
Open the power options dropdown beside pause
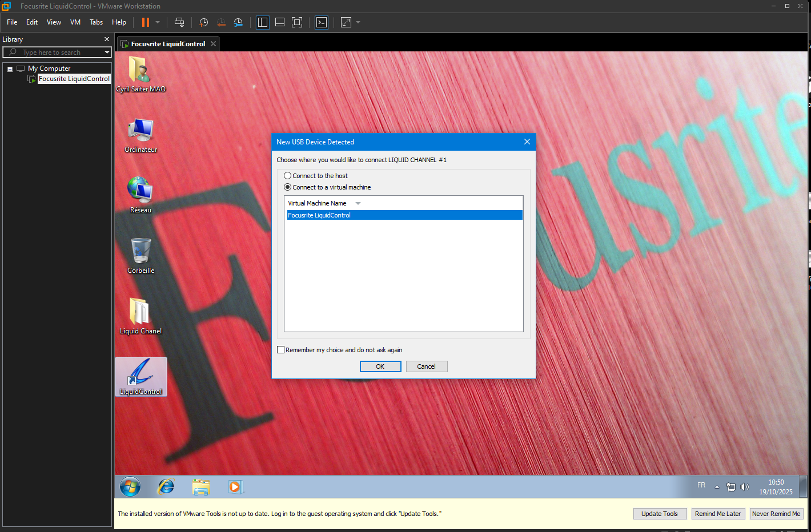158,22
